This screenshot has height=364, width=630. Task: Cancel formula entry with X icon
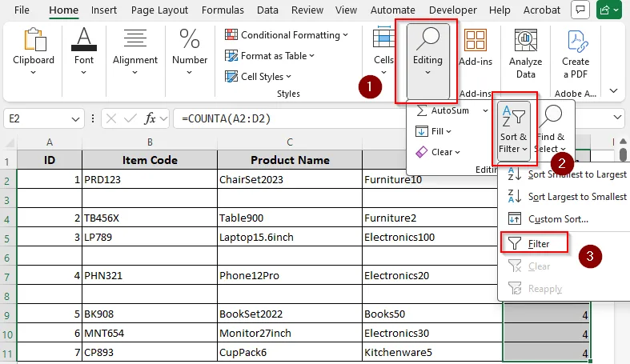[x=111, y=118]
